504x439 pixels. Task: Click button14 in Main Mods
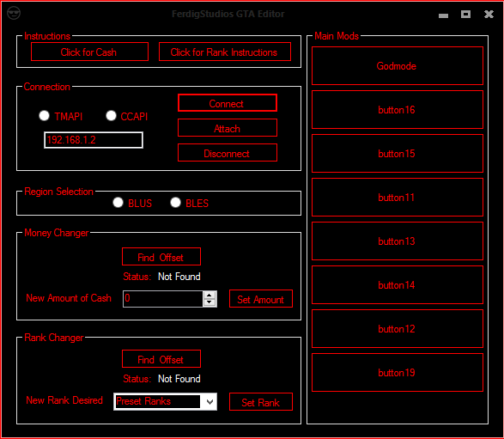coord(398,285)
